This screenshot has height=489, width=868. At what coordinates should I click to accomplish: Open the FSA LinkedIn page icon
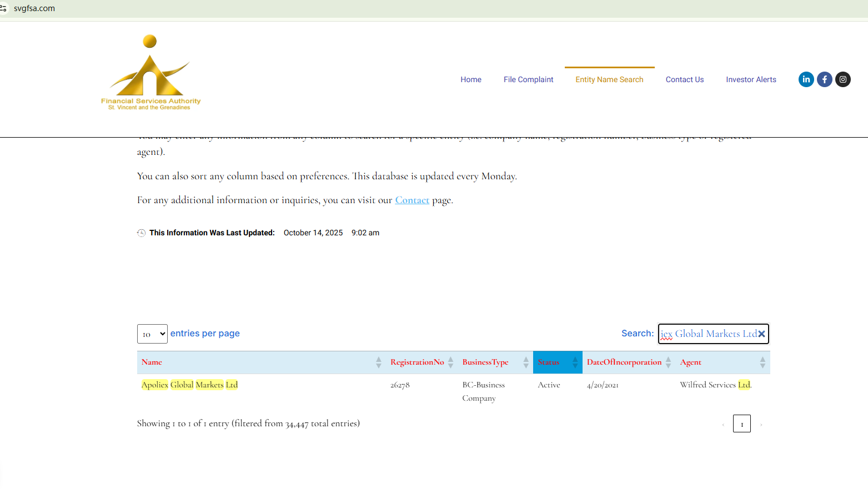click(806, 79)
